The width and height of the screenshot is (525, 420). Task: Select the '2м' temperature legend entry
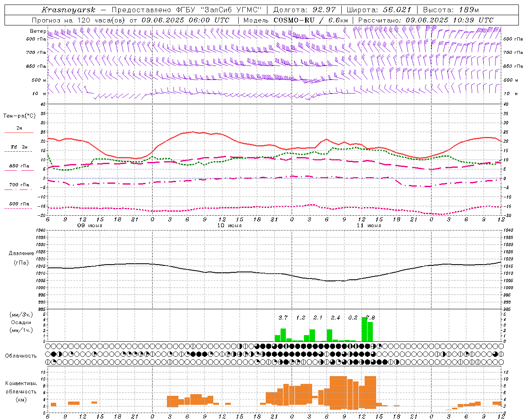(19, 128)
